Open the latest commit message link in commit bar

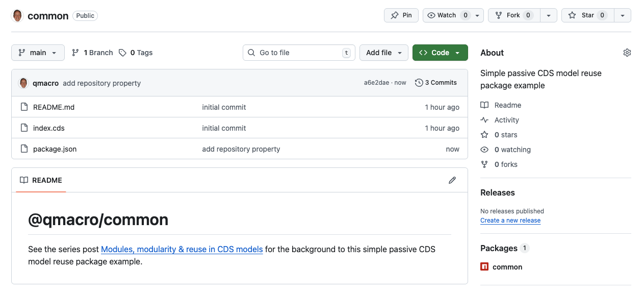101,83
